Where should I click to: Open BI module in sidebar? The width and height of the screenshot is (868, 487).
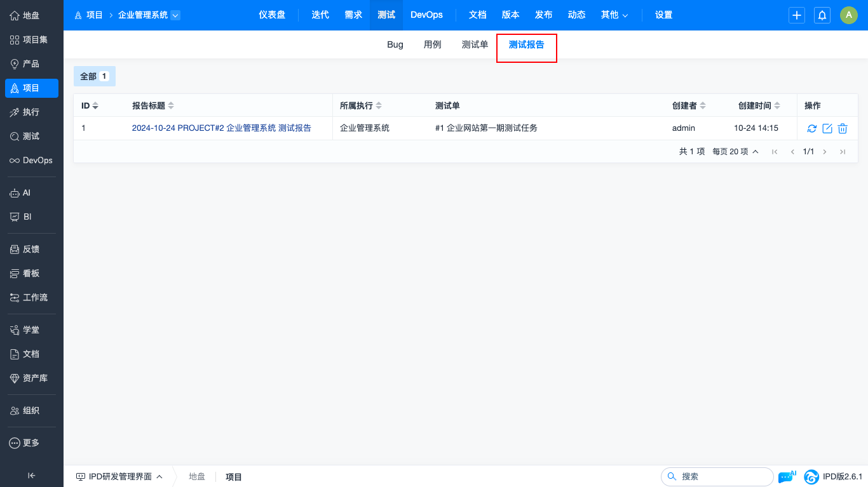pyautogui.click(x=32, y=217)
